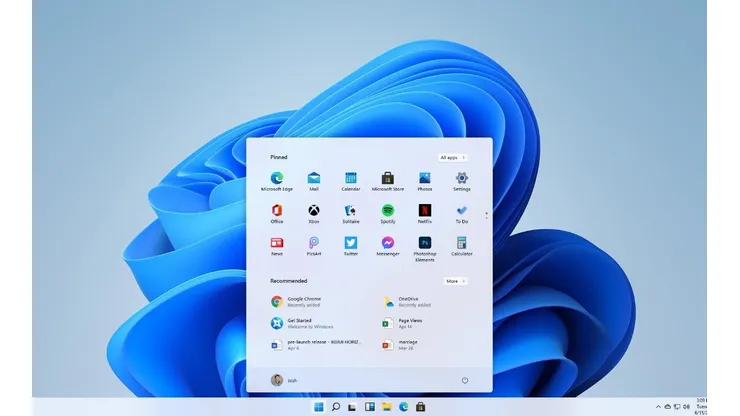Click the volume speaker icon in tray
This screenshot has height=416, width=740.
[686, 407]
